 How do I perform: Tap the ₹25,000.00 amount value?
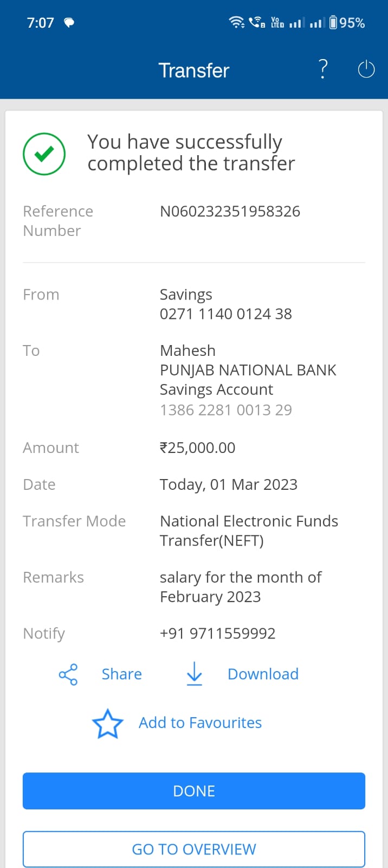tap(197, 448)
